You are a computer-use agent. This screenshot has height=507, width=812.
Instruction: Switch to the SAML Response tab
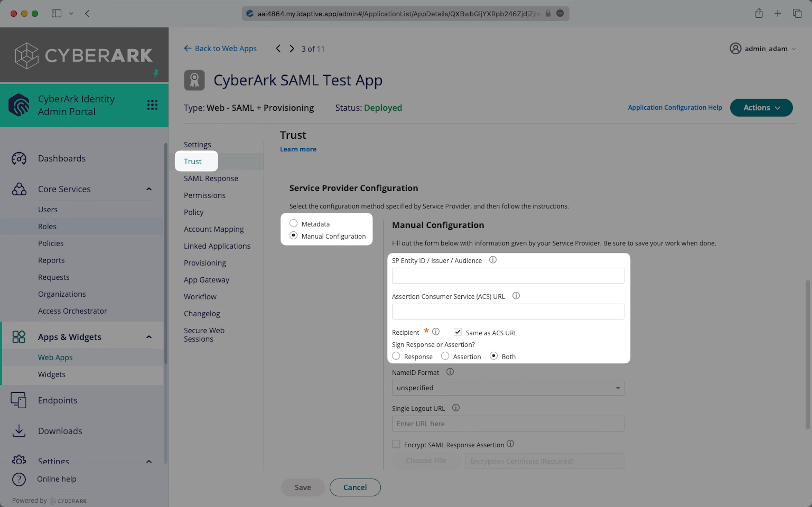pos(211,178)
